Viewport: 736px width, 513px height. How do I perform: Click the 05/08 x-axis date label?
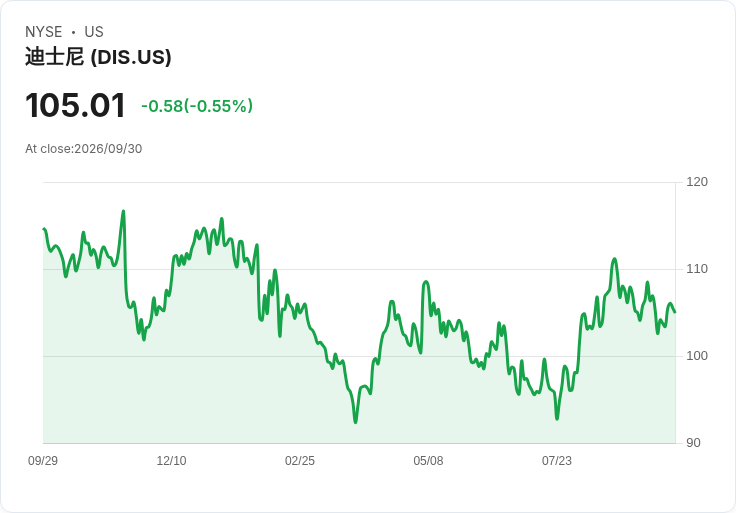tap(428, 461)
